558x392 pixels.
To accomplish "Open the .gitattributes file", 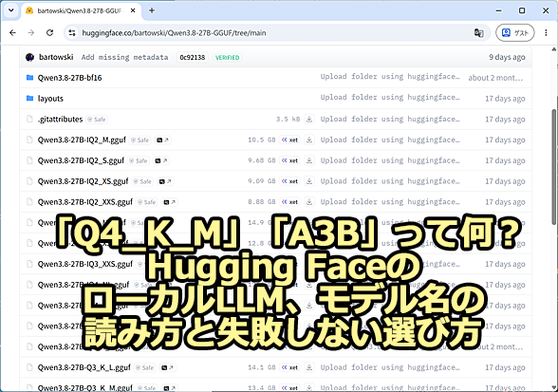I will (x=60, y=119).
